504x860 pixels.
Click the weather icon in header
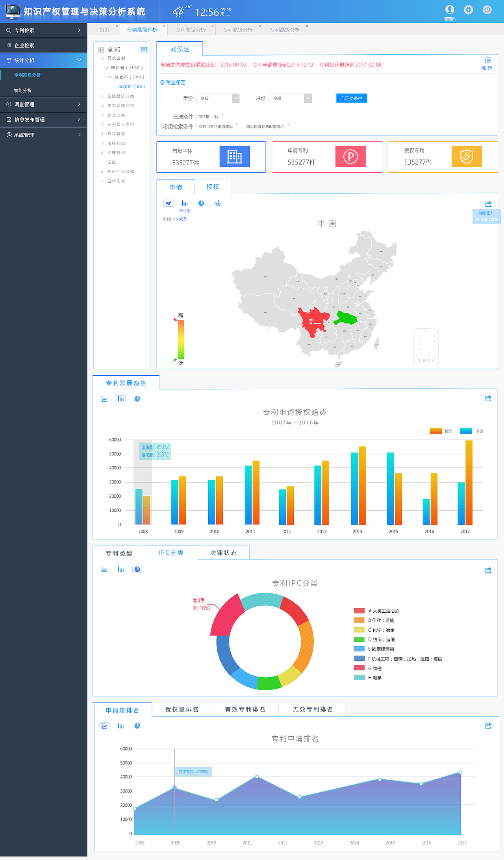point(178,11)
